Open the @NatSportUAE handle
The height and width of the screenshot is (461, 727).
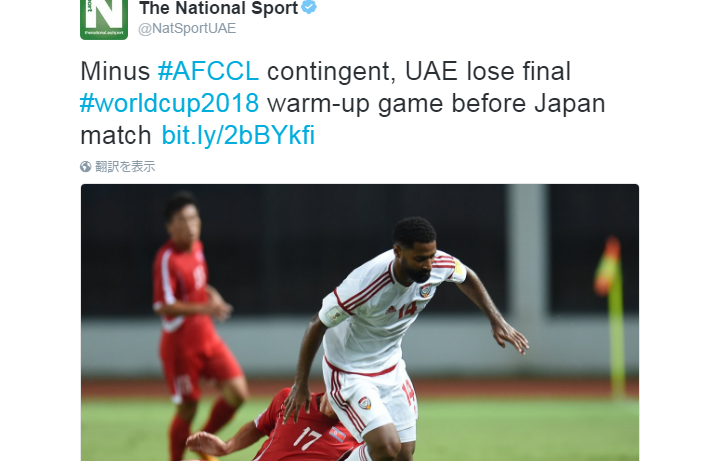click(x=187, y=28)
